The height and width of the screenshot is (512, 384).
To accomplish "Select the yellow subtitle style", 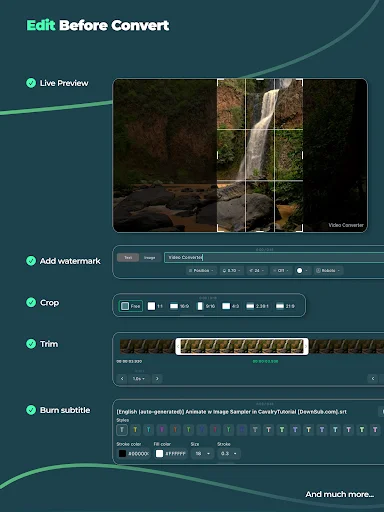I will click(135, 430).
